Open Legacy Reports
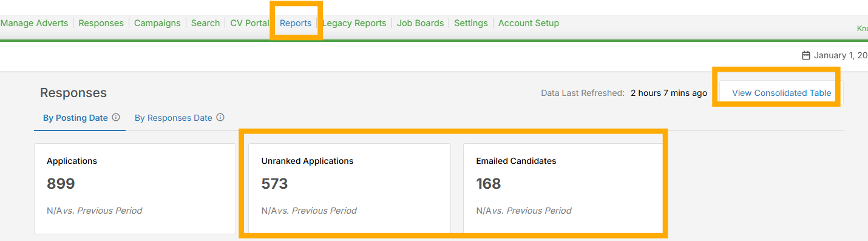The width and height of the screenshot is (868, 241). (354, 23)
